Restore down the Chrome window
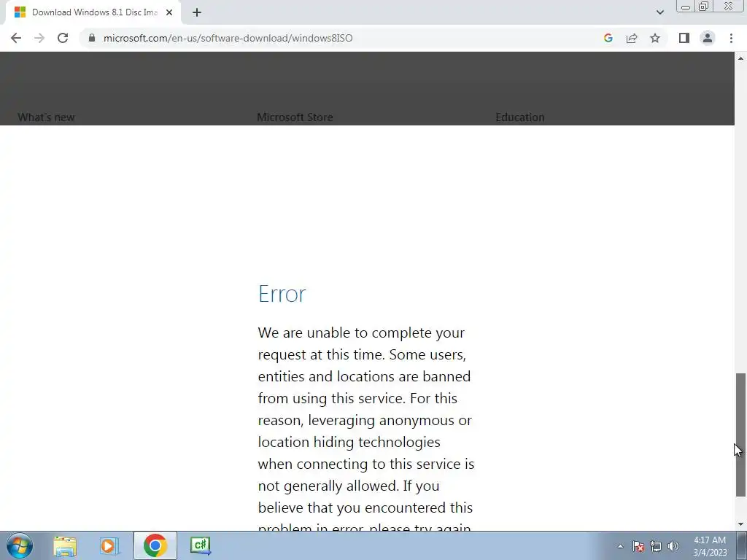 pyautogui.click(x=703, y=7)
